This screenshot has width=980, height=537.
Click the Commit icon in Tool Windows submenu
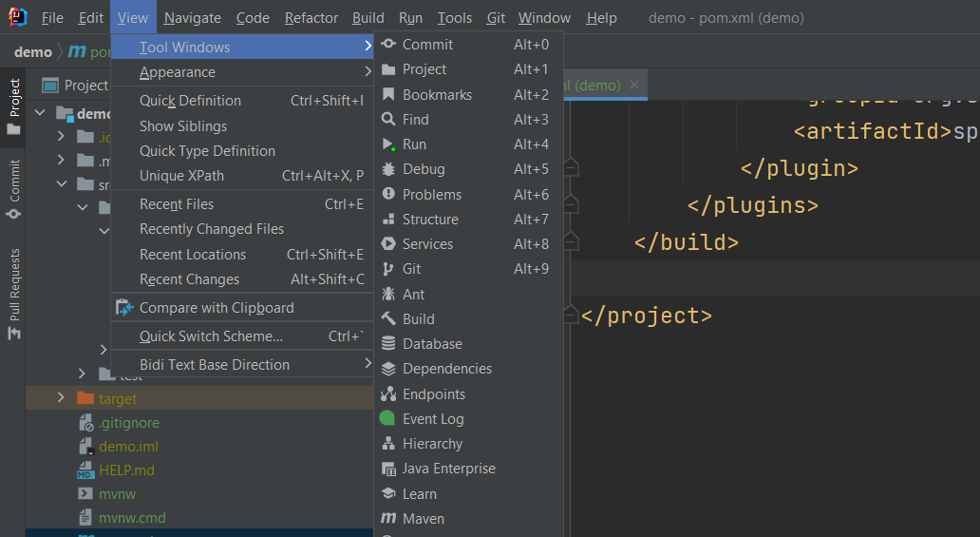tap(388, 44)
